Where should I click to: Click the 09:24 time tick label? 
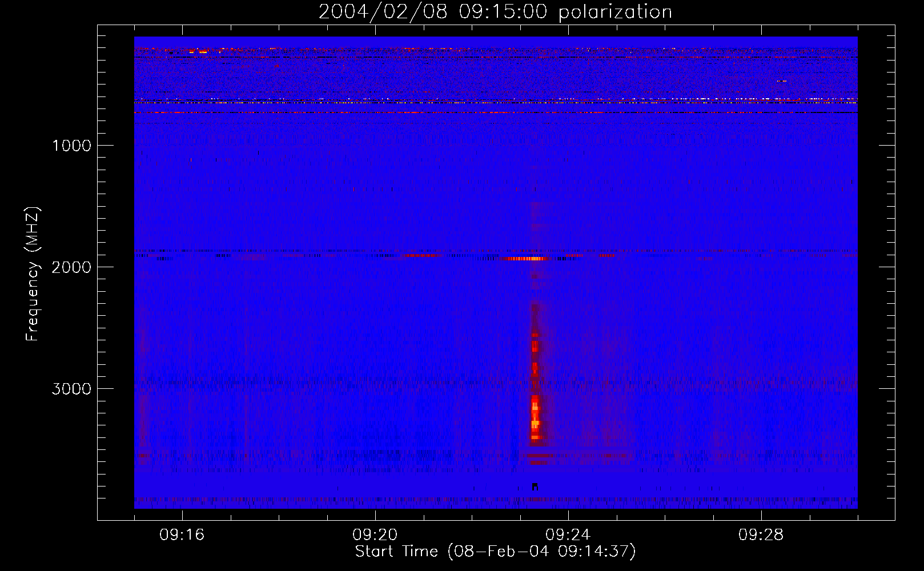pos(568,535)
